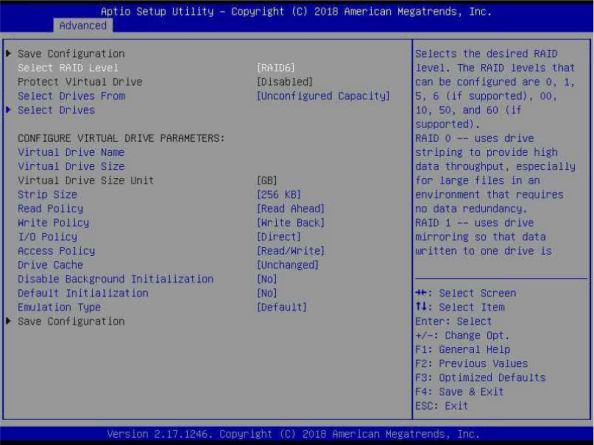Select the Emulation Type label
Image resolution: width=594 pixels, height=445 pixels.
(x=59, y=307)
